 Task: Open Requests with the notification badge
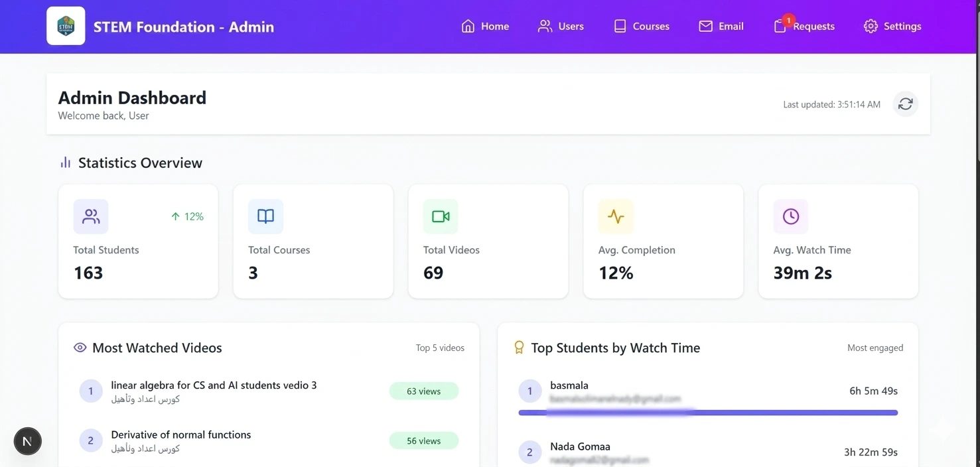click(x=804, y=27)
